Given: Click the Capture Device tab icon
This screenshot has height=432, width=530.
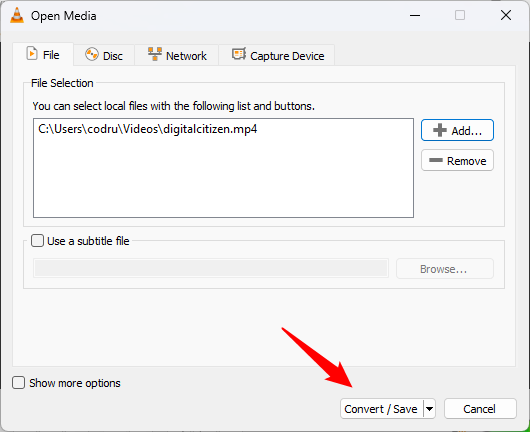Looking at the screenshot, I should 239,54.
